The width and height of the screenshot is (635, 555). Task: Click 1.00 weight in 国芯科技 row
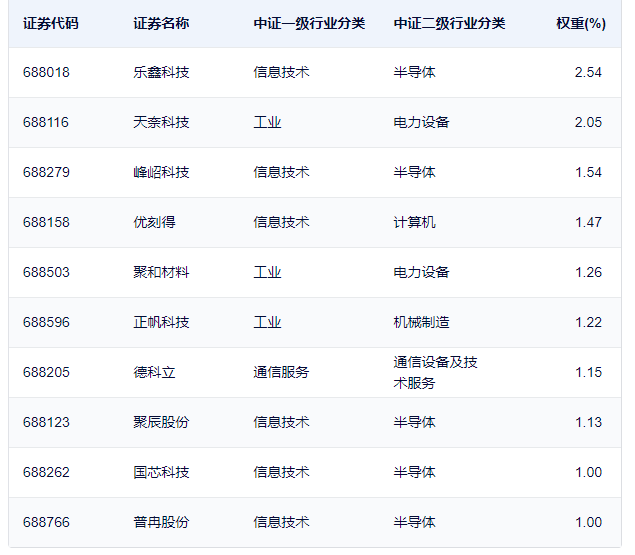point(589,472)
